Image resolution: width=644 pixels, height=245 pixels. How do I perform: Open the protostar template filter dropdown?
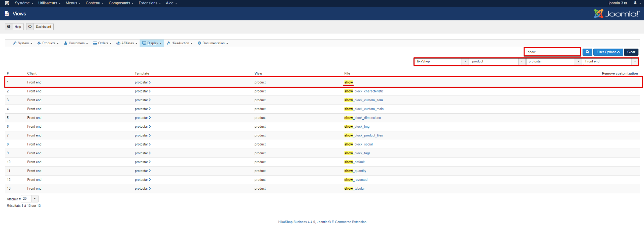click(x=554, y=61)
